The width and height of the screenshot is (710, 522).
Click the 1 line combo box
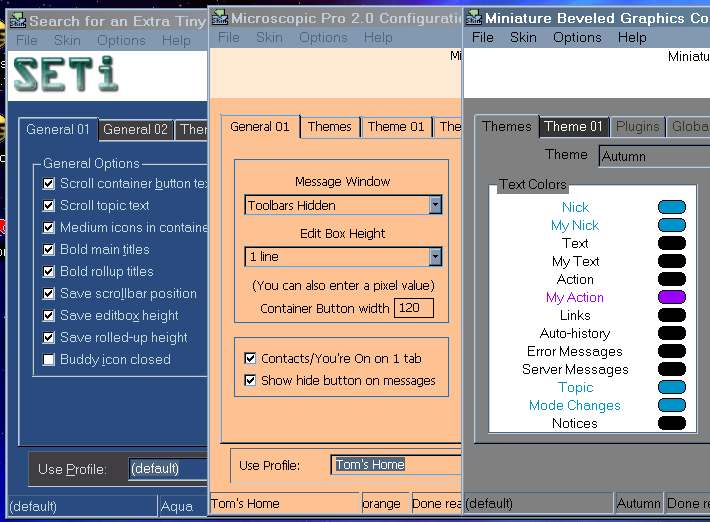(x=343, y=257)
